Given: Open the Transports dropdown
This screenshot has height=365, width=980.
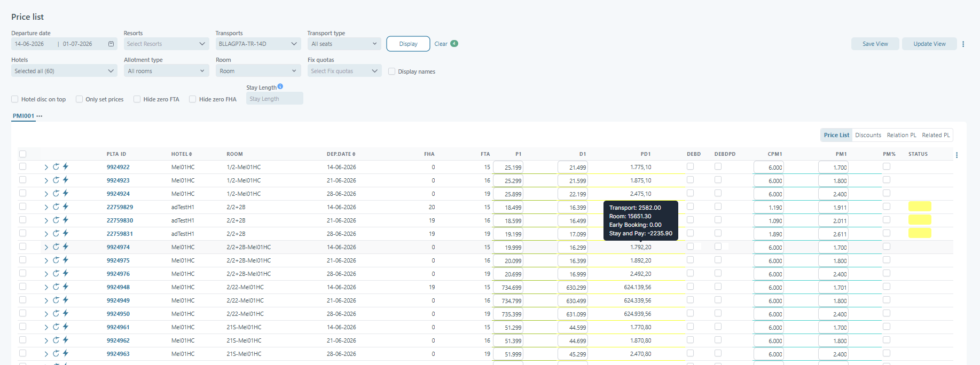Looking at the screenshot, I should click(x=257, y=44).
